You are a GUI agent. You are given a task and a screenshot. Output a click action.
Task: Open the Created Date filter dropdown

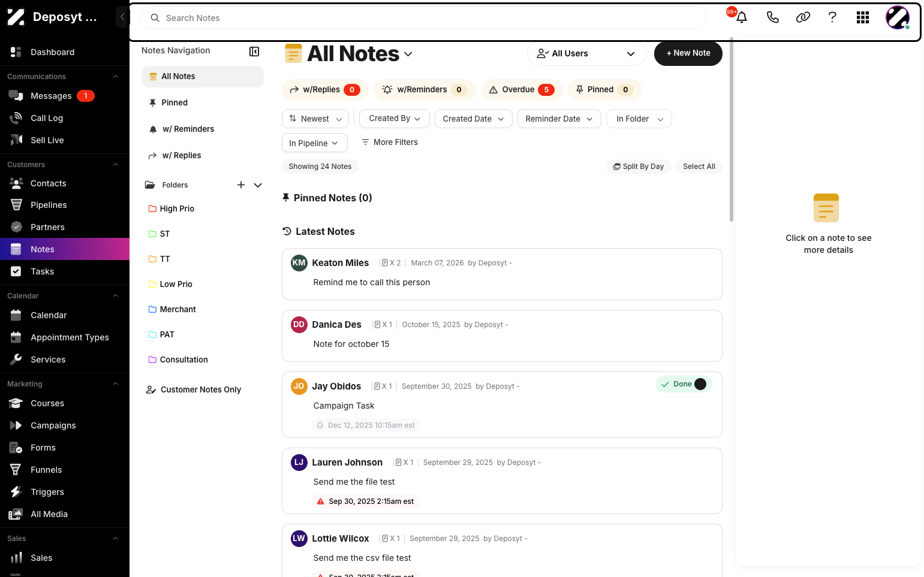click(x=474, y=119)
